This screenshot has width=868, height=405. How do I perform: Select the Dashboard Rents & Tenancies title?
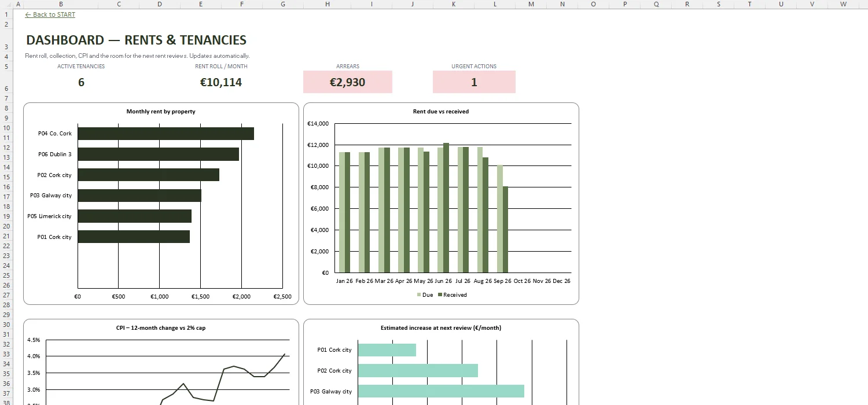click(136, 40)
